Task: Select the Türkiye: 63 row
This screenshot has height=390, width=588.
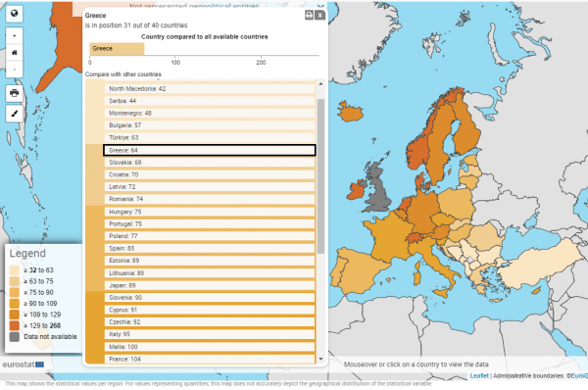Action: (210, 137)
